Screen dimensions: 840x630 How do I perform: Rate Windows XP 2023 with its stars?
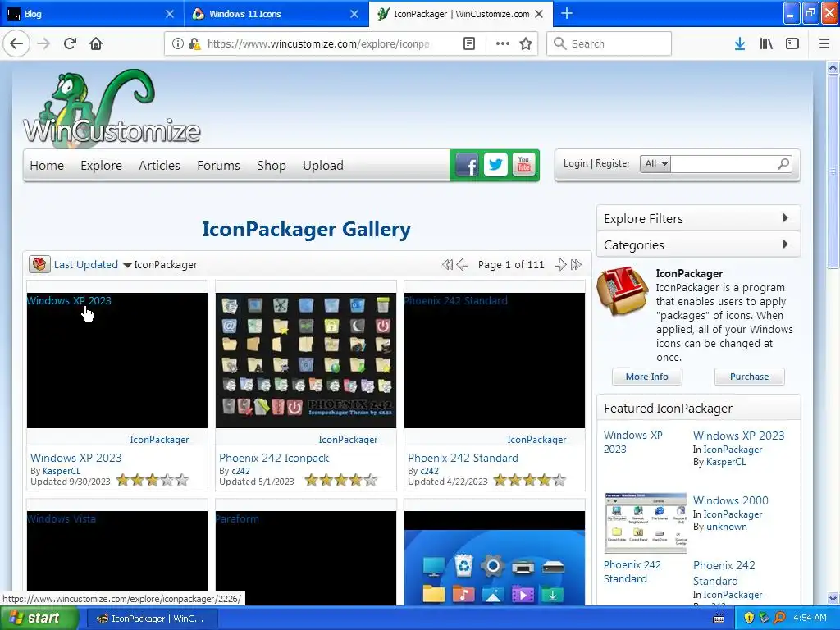pos(153,480)
